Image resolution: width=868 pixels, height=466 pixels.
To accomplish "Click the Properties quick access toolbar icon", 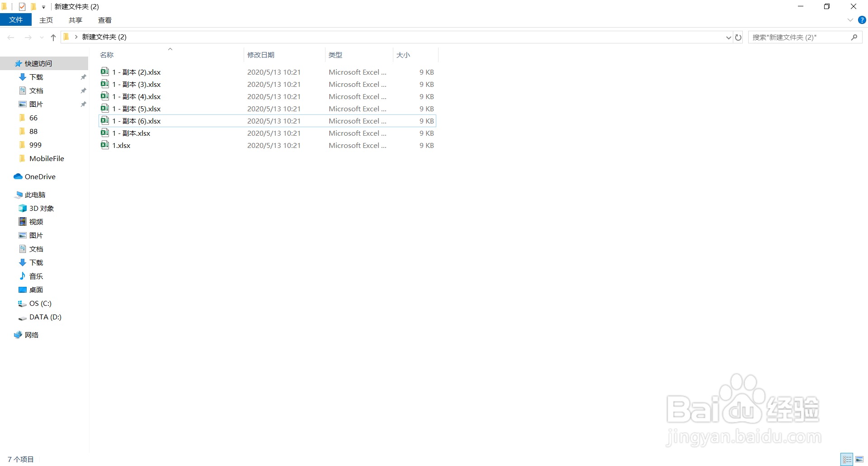I will click(x=22, y=6).
